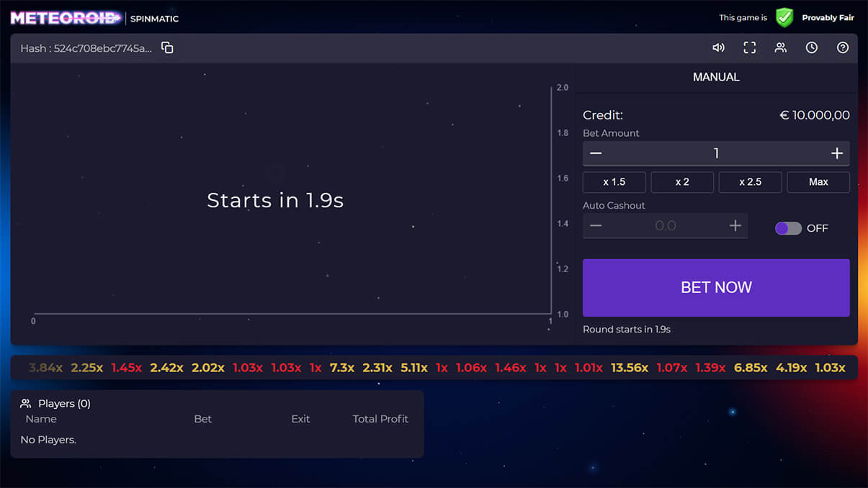Increase bet amount with plus button

[x=836, y=153]
